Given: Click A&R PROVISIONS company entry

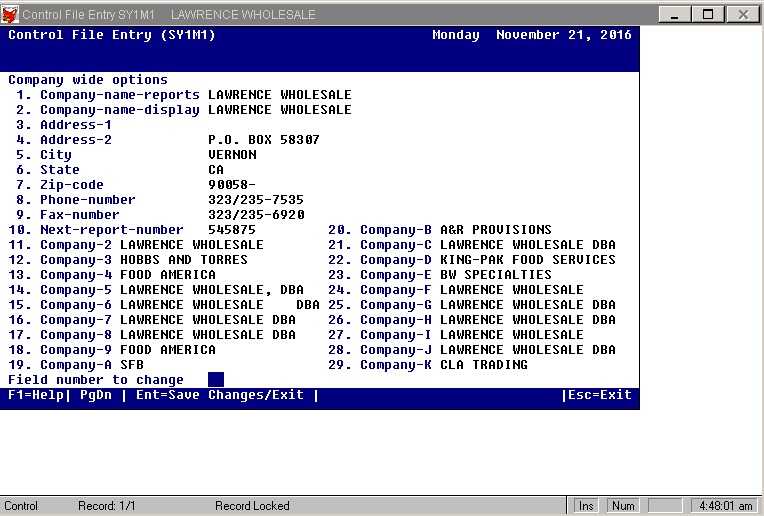Looking at the screenshot, I should 496,230.
